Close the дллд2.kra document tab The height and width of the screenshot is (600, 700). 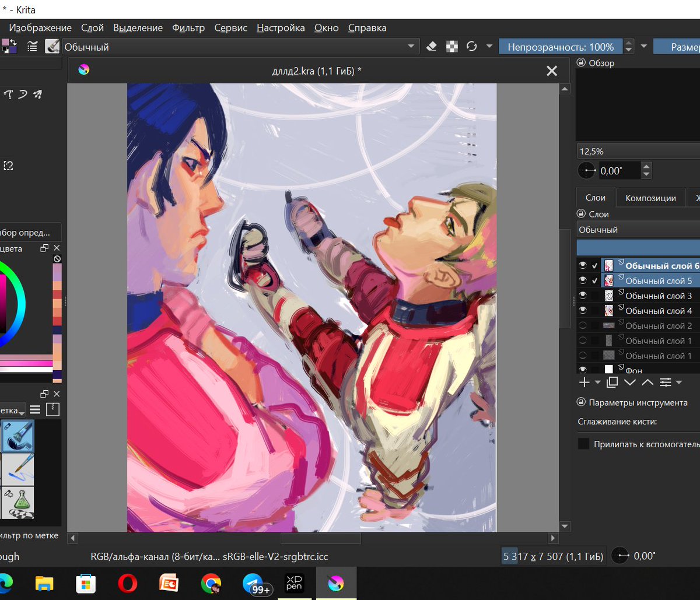tap(551, 71)
